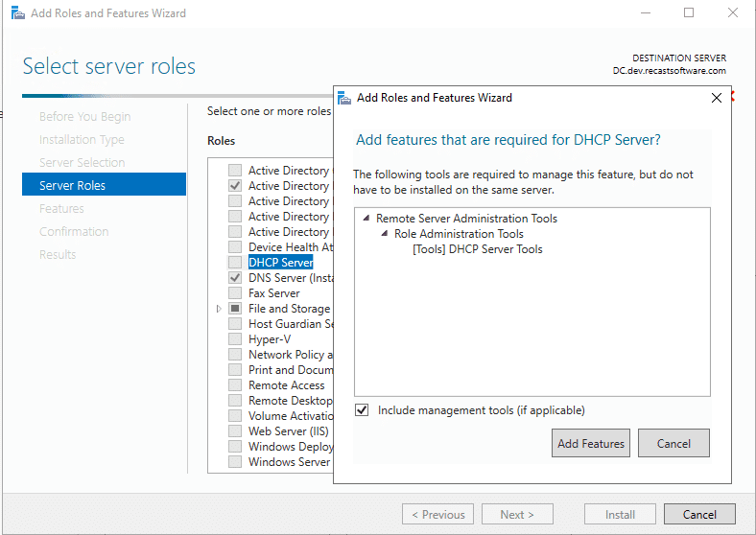Uncheck the DNS Server role checkbox

click(235, 278)
